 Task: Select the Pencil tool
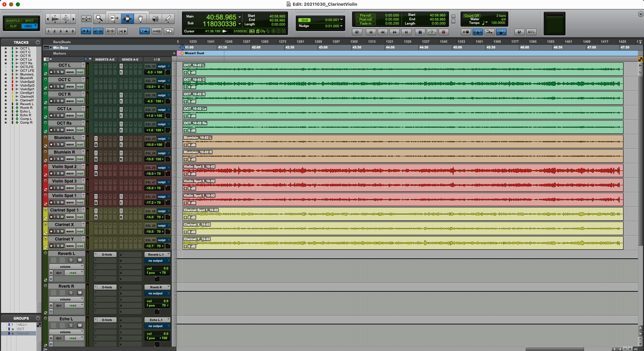168,19
